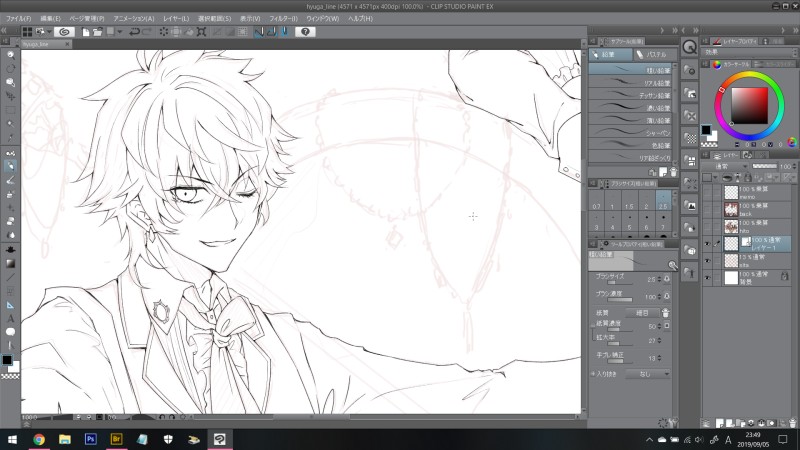
Task: Select brush size preset 5
Action: (630, 223)
